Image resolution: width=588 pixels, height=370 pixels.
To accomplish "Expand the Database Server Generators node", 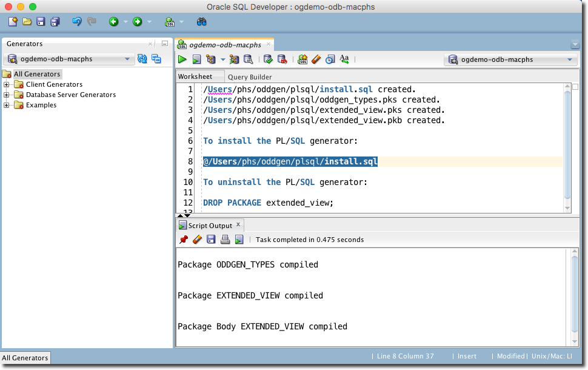I will 7,95.
